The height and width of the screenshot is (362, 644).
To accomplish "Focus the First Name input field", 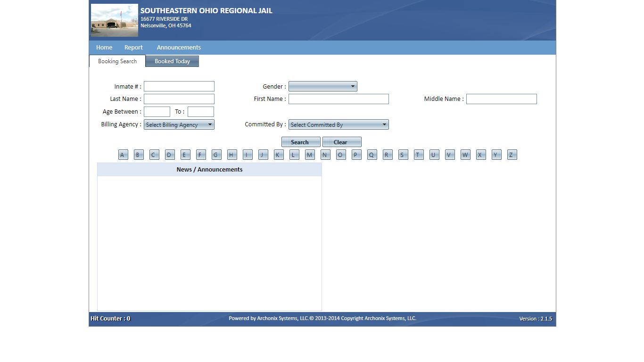I will click(x=339, y=99).
